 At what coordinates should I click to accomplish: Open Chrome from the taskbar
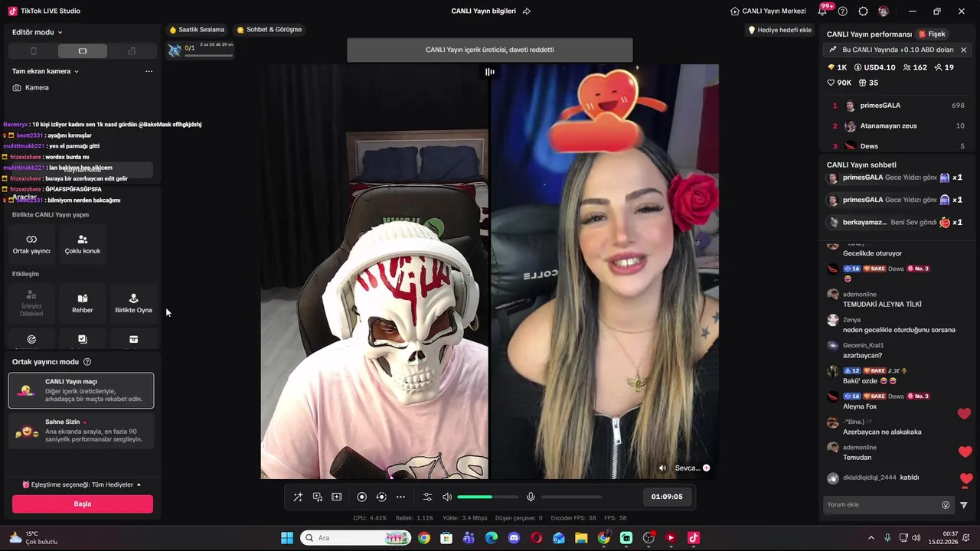pyautogui.click(x=424, y=538)
